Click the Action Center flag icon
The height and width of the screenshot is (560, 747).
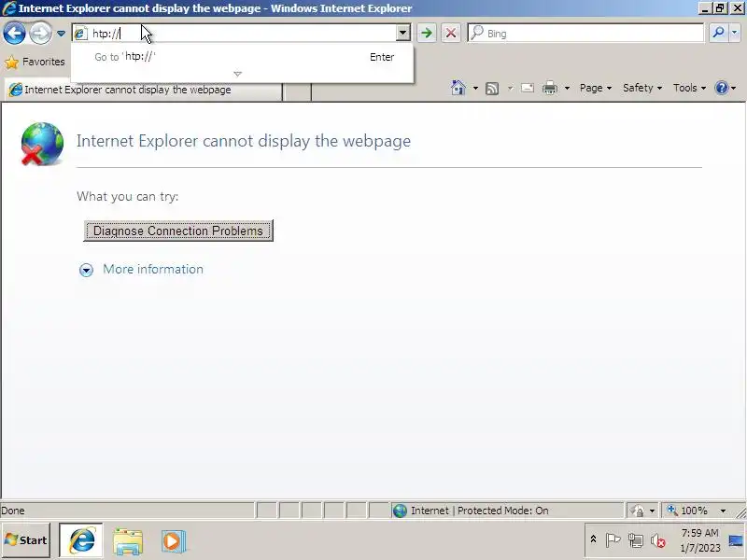point(613,540)
